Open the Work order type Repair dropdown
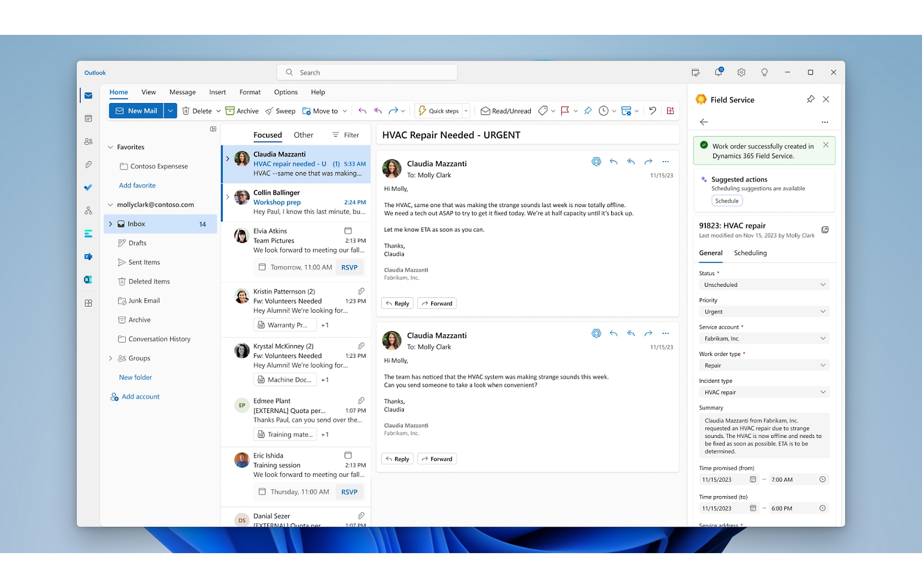The height and width of the screenshot is (588, 922). (x=764, y=365)
